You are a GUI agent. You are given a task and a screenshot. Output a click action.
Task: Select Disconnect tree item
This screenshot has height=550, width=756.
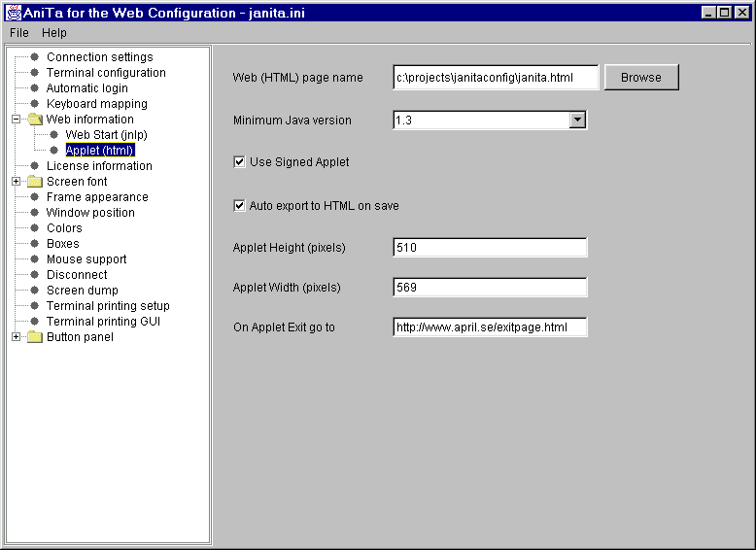pos(77,275)
